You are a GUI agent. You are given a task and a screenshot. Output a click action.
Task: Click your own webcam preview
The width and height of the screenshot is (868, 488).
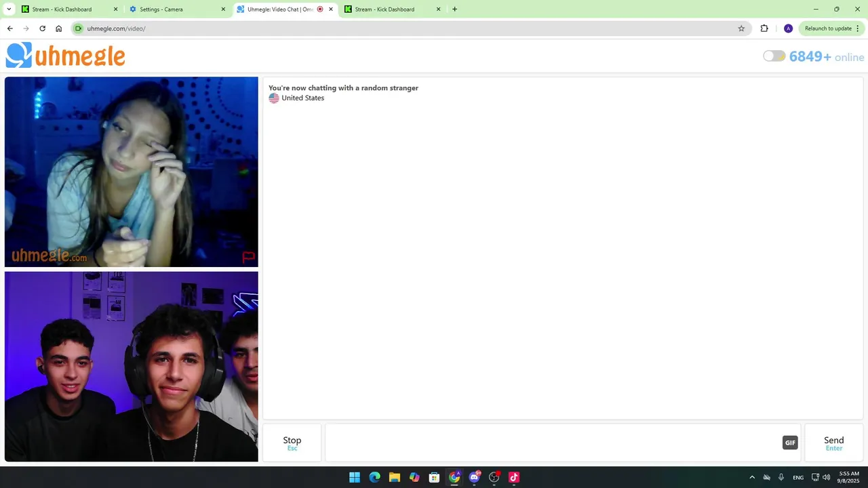(132, 367)
